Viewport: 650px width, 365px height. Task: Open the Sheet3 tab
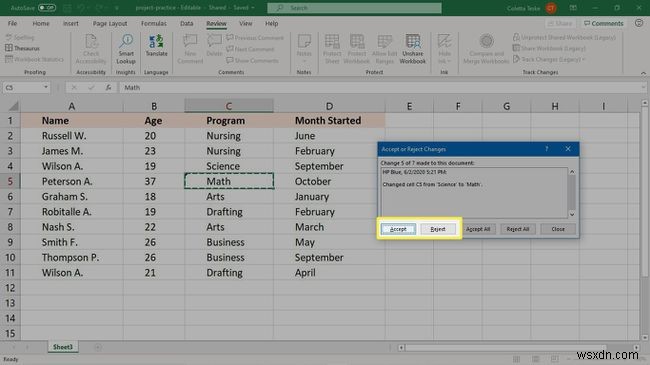point(63,347)
